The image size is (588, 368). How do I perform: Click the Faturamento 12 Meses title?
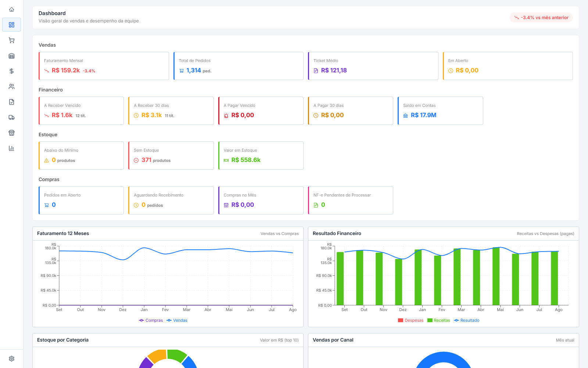point(63,234)
